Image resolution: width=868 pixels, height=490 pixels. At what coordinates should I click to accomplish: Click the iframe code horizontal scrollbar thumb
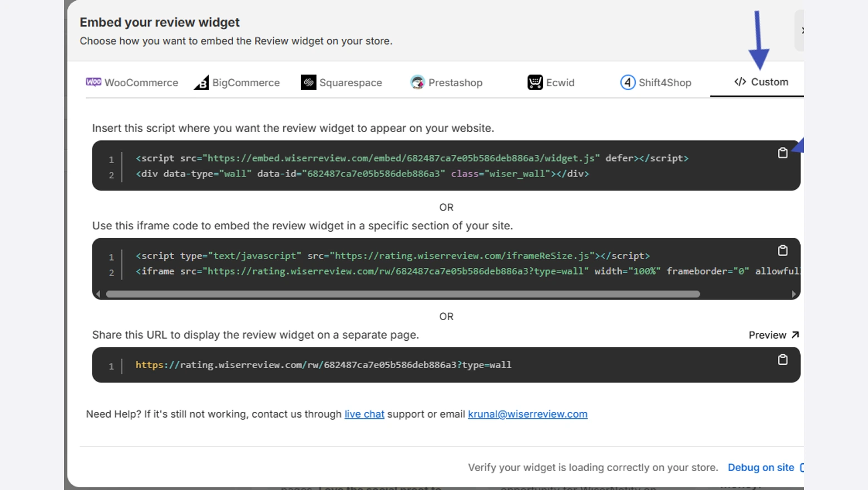[x=403, y=294]
